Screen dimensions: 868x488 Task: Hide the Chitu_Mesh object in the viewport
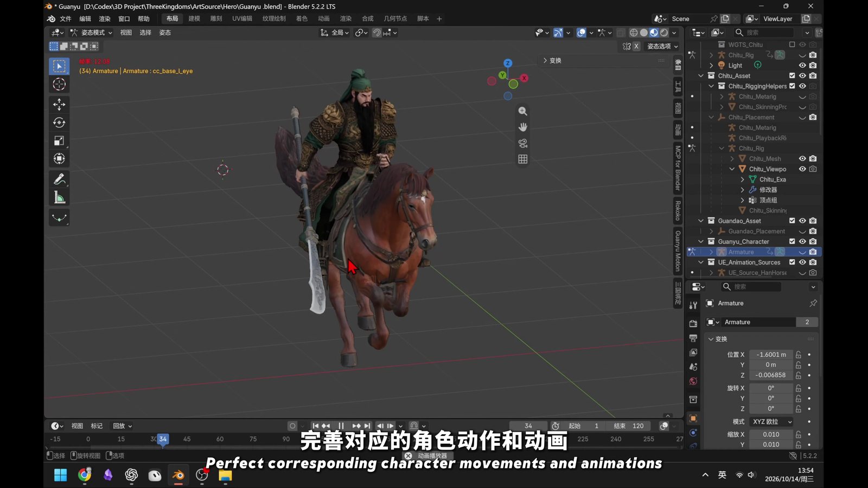[x=802, y=159]
